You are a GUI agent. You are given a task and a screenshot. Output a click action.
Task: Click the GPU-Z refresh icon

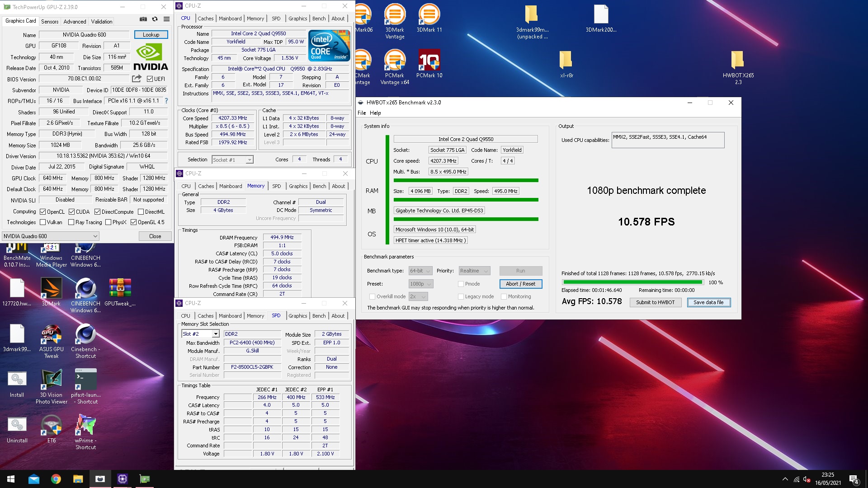(x=155, y=19)
